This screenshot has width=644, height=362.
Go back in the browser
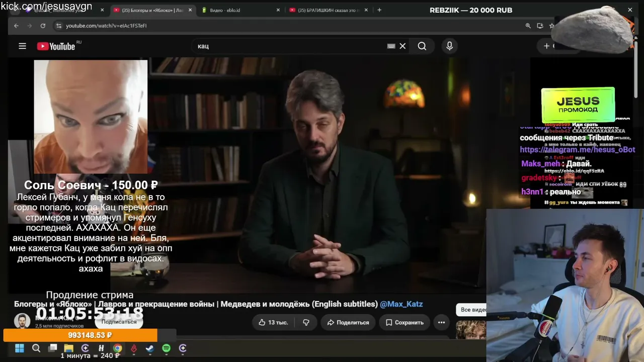click(x=16, y=26)
